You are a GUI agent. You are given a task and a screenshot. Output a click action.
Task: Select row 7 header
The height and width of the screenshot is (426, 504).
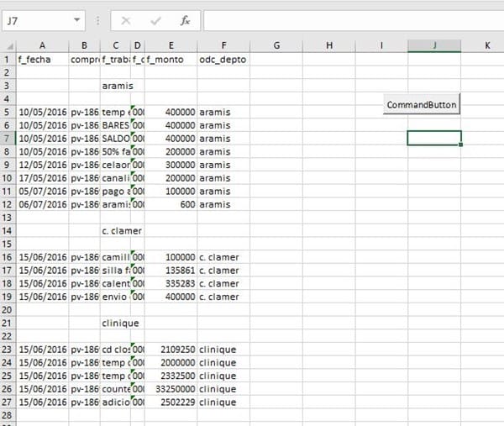click(x=7, y=139)
